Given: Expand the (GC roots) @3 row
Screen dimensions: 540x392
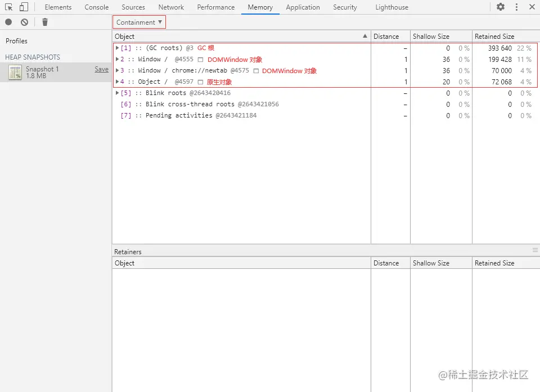Looking at the screenshot, I should pos(117,48).
